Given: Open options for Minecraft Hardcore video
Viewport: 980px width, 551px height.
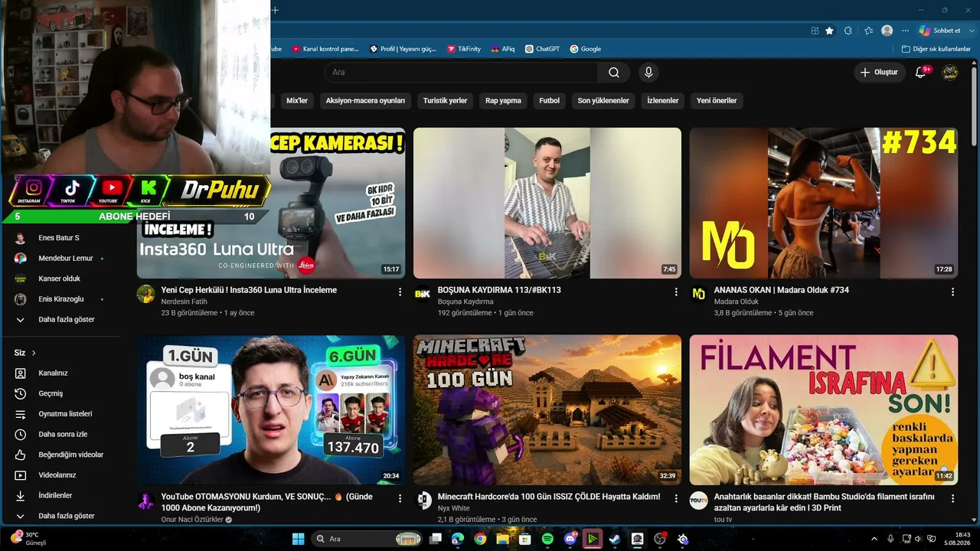Looking at the screenshot, I should (x=676, y=498).
